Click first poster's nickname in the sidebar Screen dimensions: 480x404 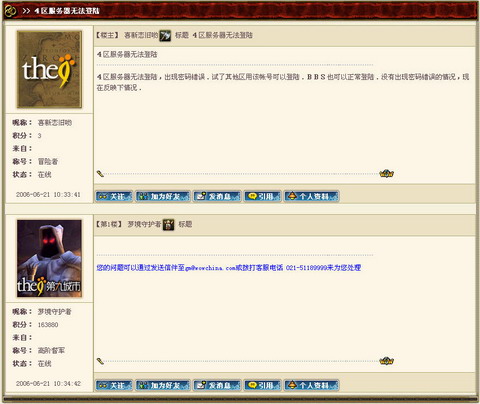tap(55, 123)
